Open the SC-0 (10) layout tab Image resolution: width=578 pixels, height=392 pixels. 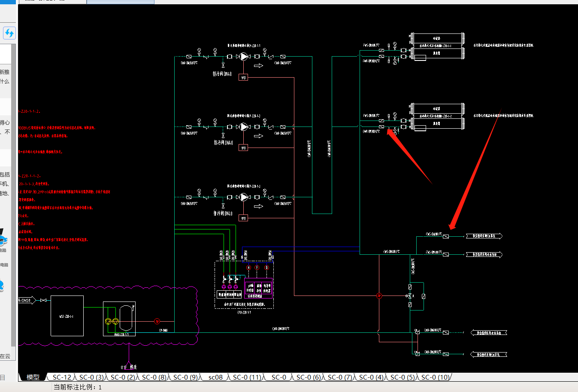tap(435, 377)
